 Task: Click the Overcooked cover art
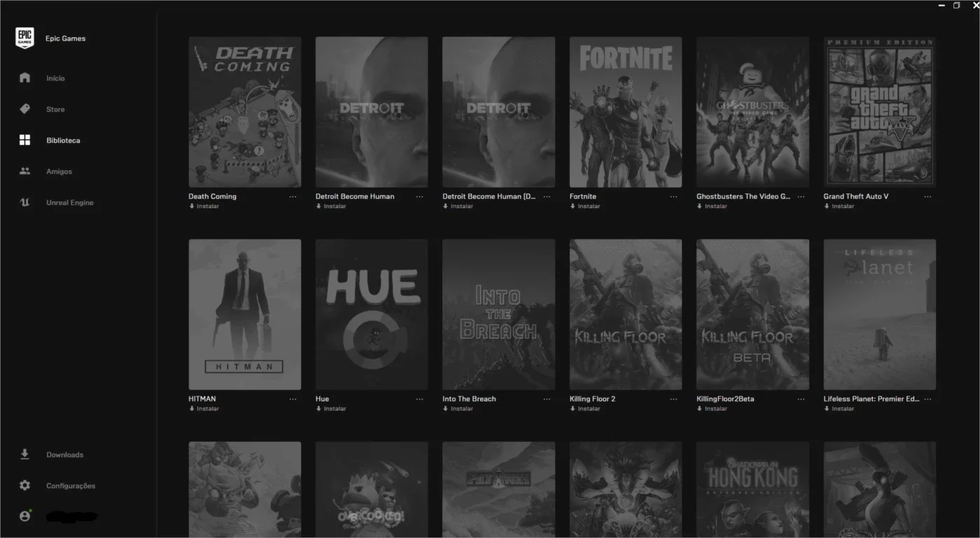pos(372,490)
